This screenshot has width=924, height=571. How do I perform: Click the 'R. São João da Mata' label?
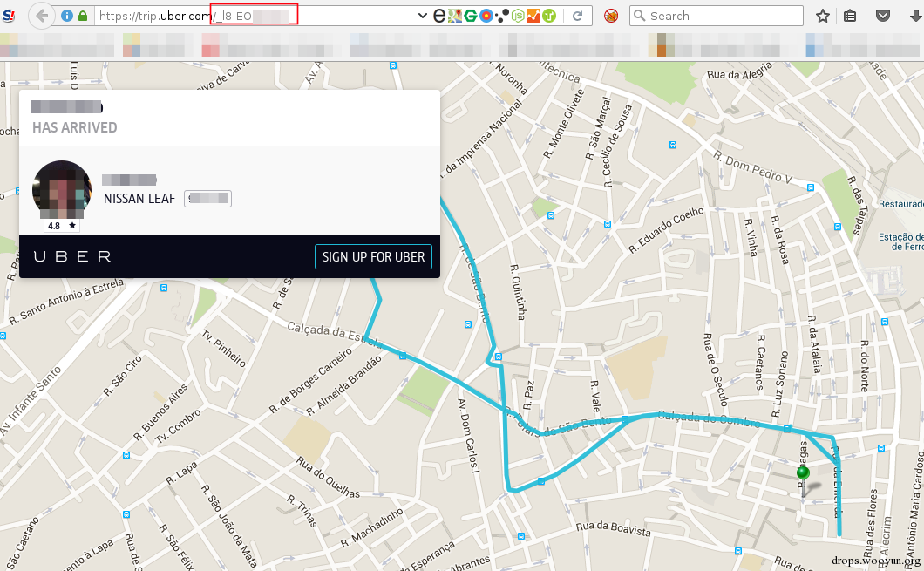(x=228, y=527)
